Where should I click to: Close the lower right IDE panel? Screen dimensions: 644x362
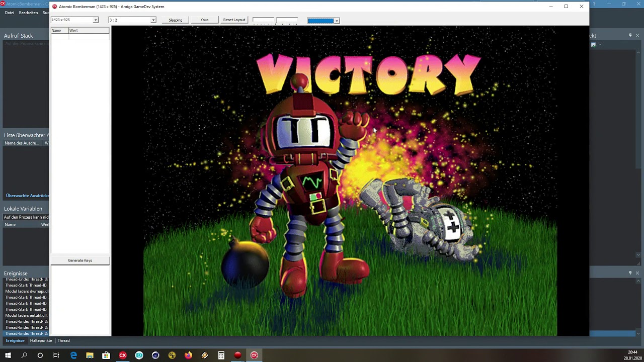point(637,273)
